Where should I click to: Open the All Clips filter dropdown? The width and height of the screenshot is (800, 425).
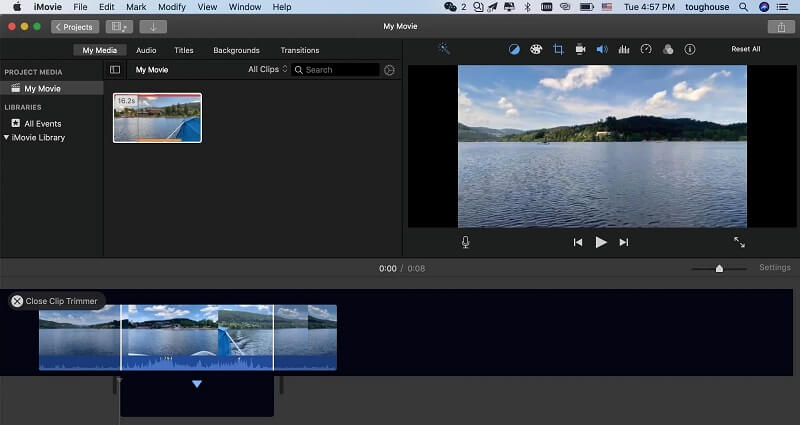268,69
